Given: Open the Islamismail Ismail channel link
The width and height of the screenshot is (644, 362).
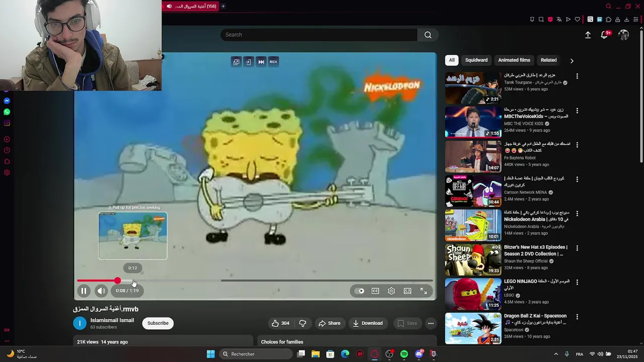Looking at the screenshot, I should [112, 320].
